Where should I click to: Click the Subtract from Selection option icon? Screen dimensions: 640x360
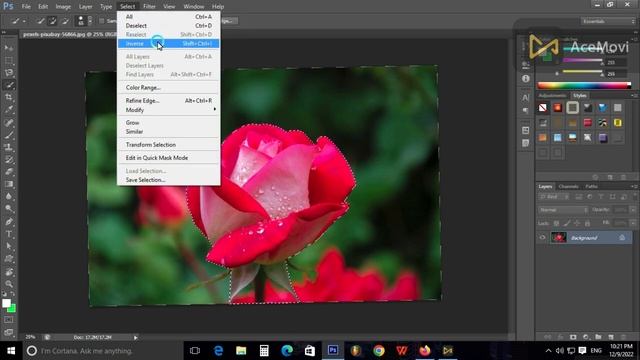(64, 21)
